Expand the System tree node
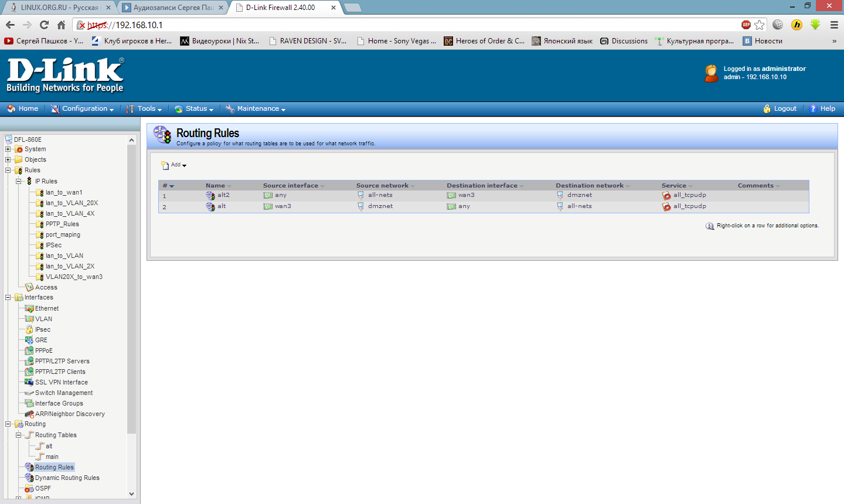Viewport: 844px width, 504px height. tap(8, 149)
